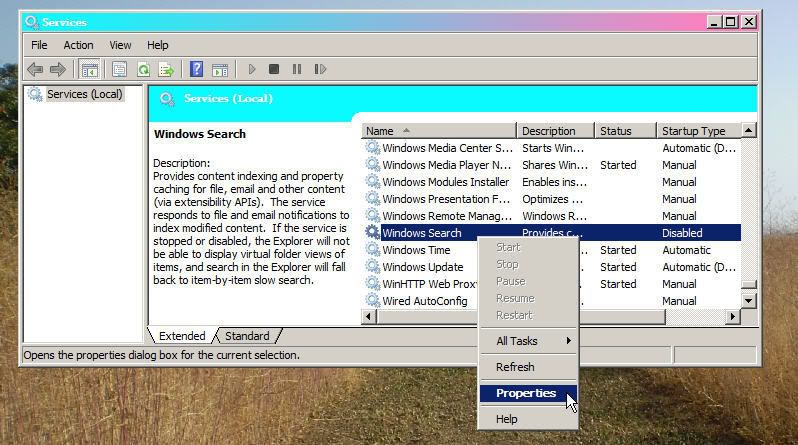
Task: Click gear icon beside Windows Time
Action: (373, 249)
